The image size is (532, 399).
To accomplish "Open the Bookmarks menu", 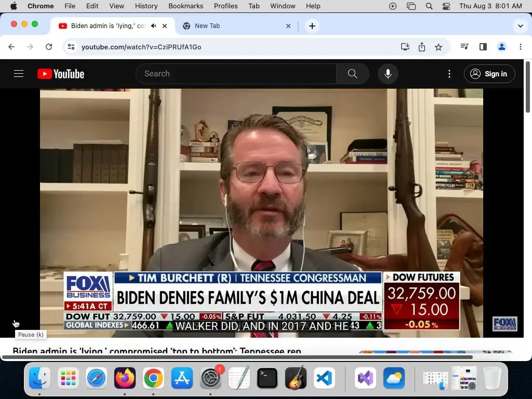I will click(185, 6).
